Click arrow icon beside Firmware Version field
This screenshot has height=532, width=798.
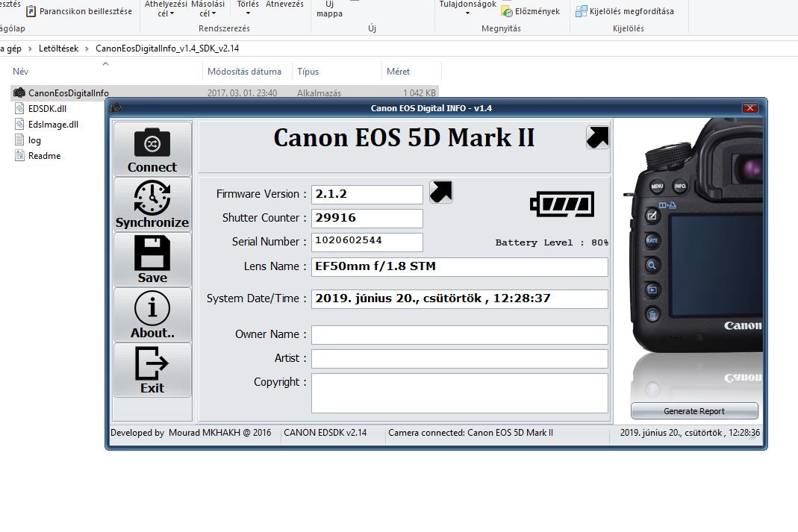[441, 193]
